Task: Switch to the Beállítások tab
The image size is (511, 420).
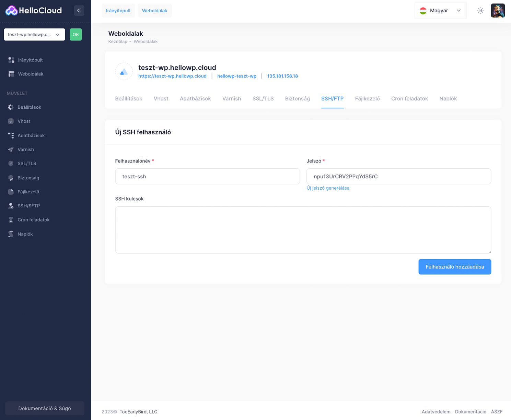Action: click(x=129, y=99)
